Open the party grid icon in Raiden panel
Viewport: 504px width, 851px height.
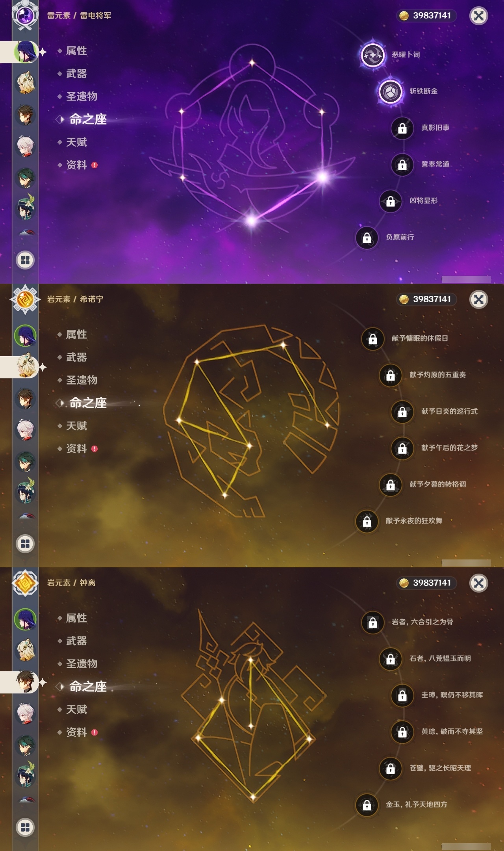pos(25,260)
